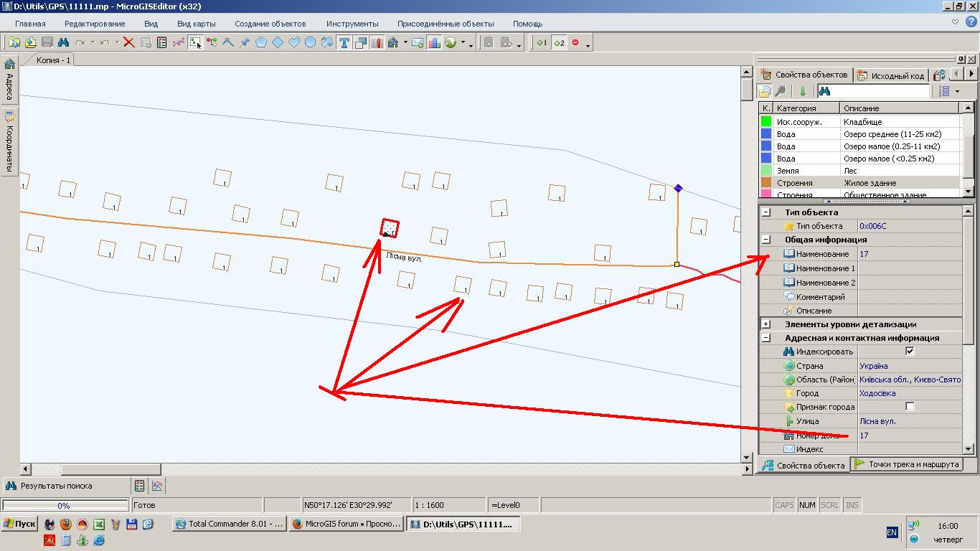Toggle the o2 level button in toolbar
Viewport: 980px width, 551px height.
tap(558, 43)
